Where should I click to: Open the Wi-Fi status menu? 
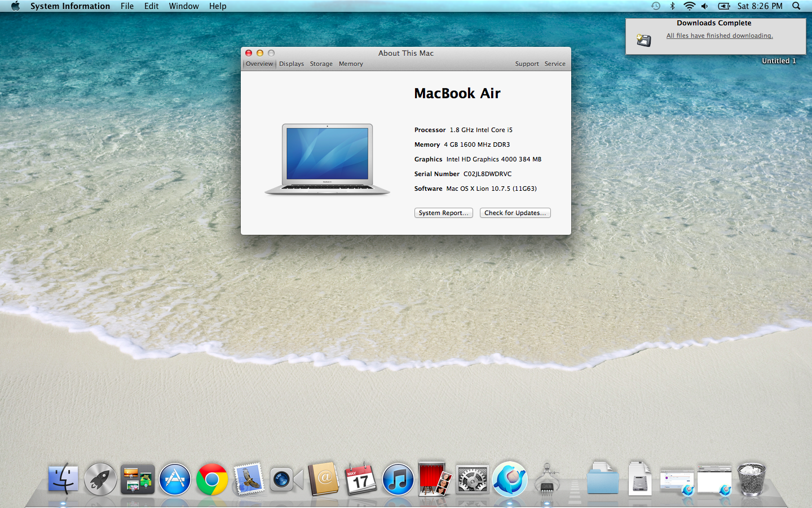[x=689, y=6]
